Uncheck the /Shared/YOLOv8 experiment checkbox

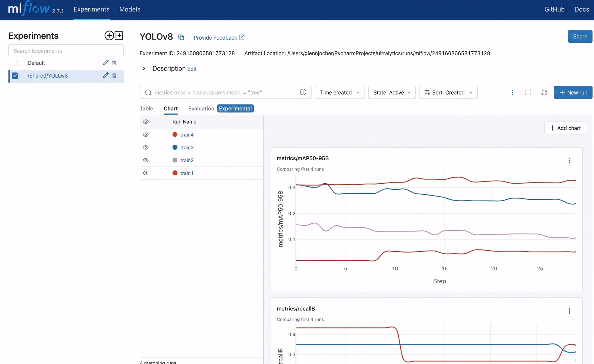coord(15,75)
